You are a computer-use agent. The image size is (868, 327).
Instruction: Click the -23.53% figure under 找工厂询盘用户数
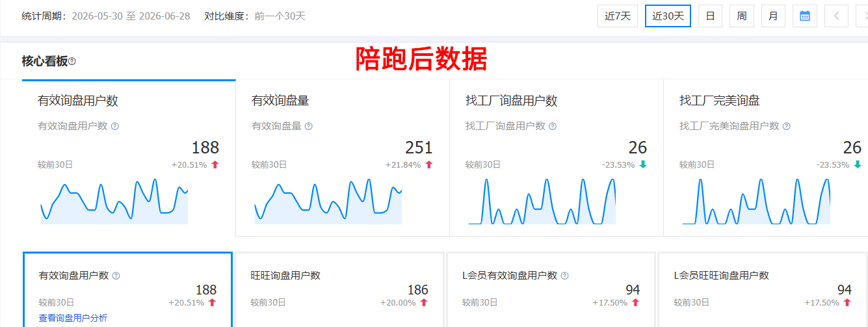(618, 165)
